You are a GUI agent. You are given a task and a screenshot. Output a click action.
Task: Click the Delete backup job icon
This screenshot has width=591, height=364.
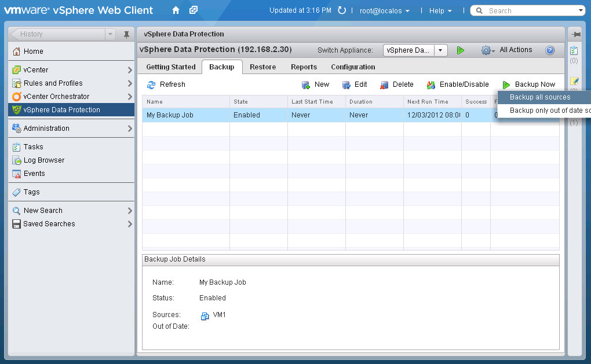[x=384, y=85]
